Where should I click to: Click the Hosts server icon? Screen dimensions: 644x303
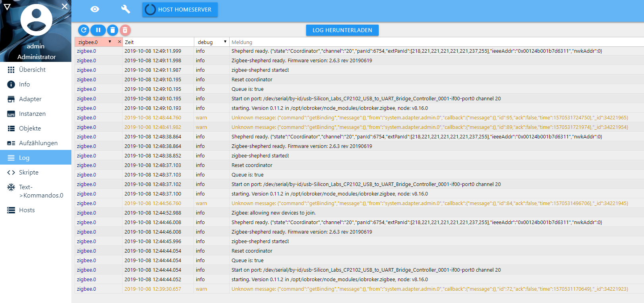pyautogui.click(x=11, y=210)
